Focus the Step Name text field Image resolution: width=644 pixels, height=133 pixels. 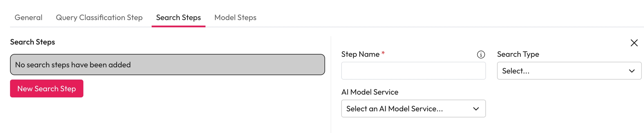[413, 71]
